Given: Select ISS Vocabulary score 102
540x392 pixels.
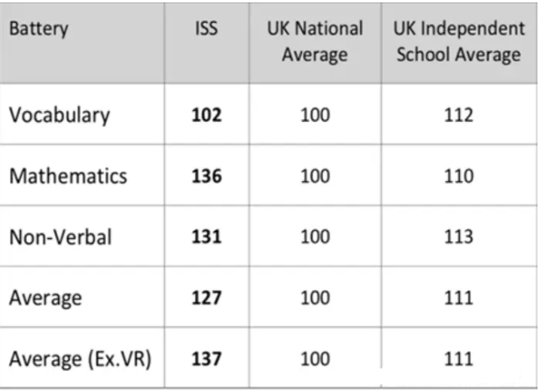Looking at the screenshot, I should tap(207, 115).
